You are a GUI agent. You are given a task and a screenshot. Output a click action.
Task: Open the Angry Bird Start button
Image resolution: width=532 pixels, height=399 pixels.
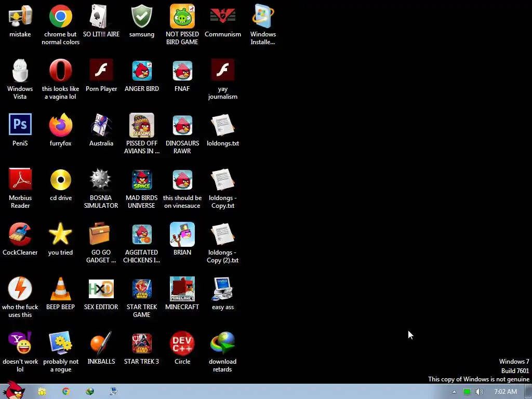pyautogui.click(x=14, y=390)
